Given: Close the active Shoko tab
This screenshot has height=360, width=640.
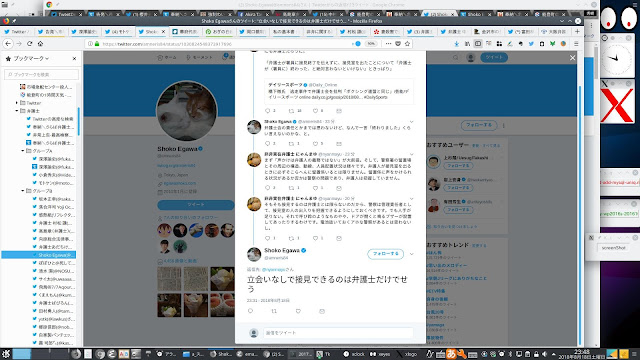Looking at the screenshot, I should (163, 31).
